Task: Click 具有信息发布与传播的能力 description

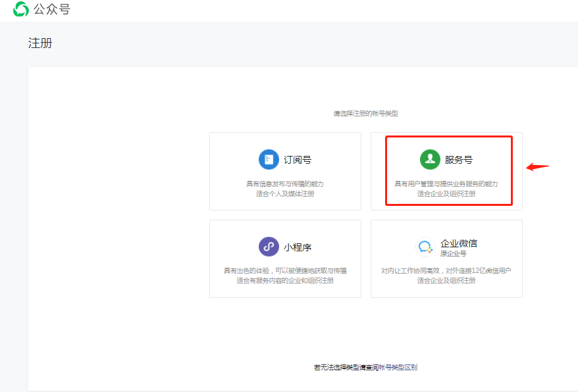Action: (x=285, y=184)
